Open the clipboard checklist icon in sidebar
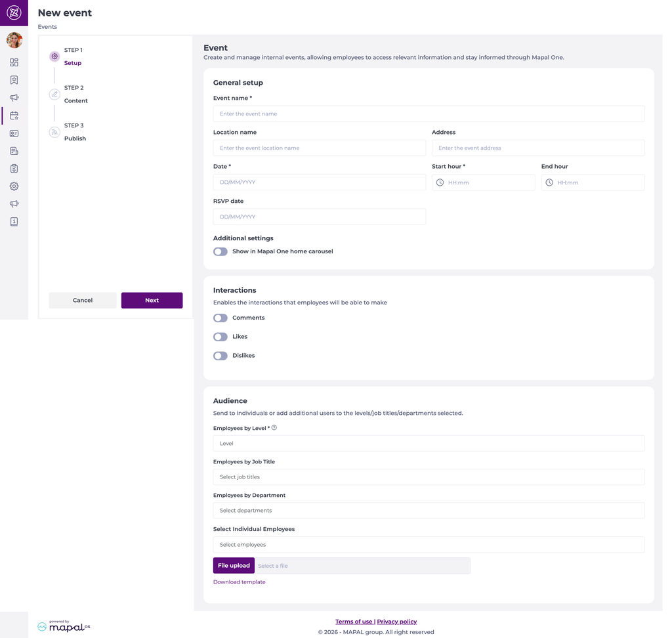672x638 pixels. [x=14, y=169]
